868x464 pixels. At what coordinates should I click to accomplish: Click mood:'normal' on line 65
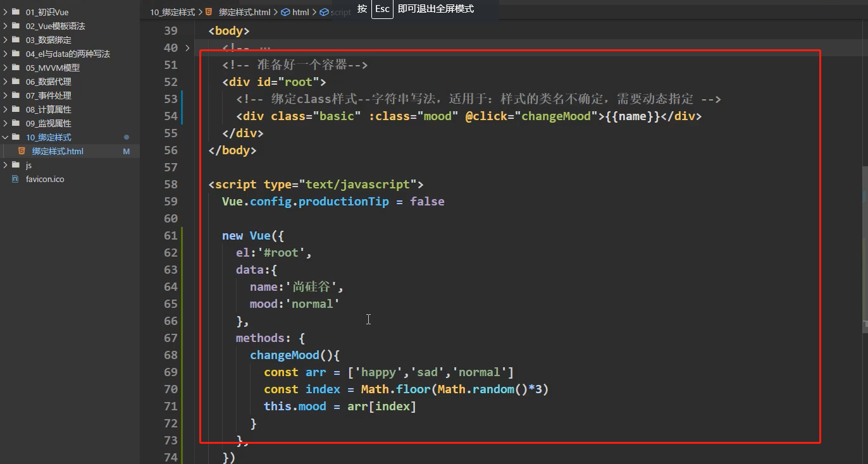point(295,304)
